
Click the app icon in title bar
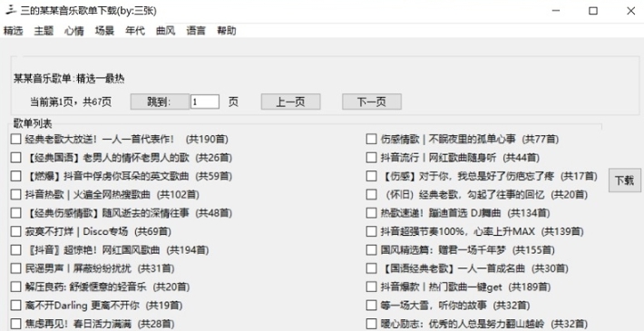[10, 11]
